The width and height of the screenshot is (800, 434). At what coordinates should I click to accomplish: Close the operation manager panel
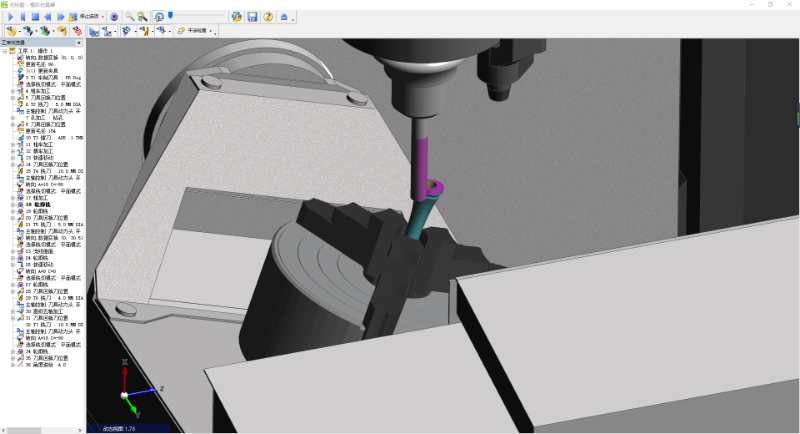[79, 43]
